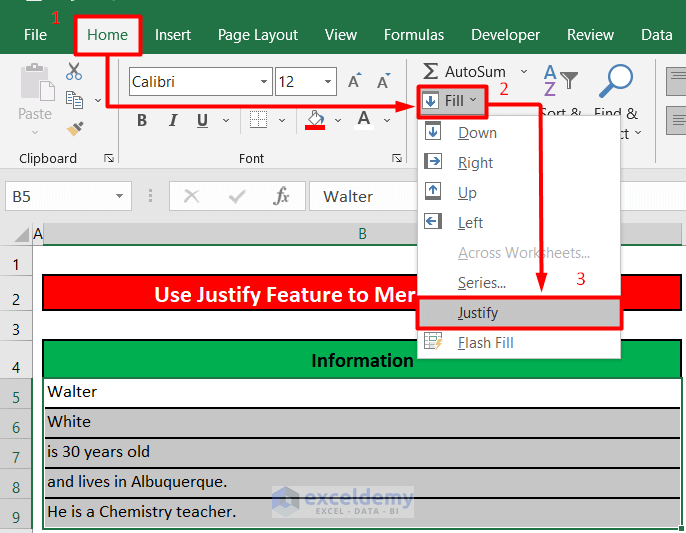
Task: Apply font color A icon
Action: (364, 119)
